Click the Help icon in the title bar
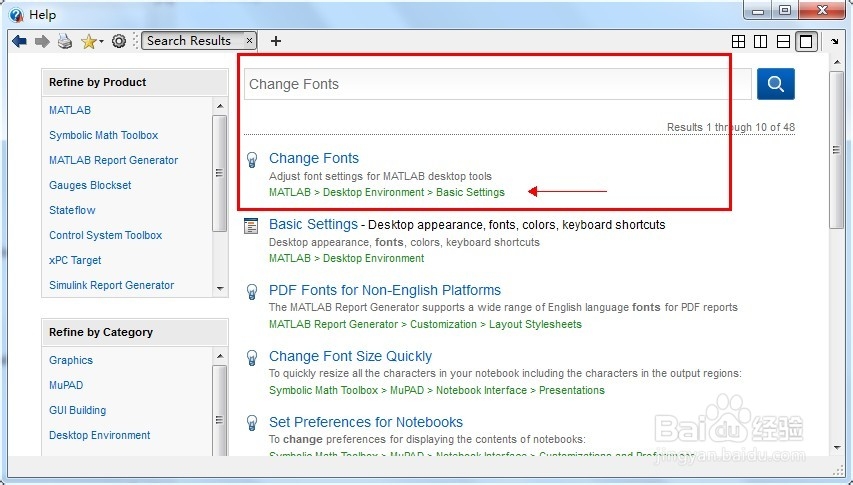Image resolution: width=853 pixels, height=485 pixels. tap(16, 15)
